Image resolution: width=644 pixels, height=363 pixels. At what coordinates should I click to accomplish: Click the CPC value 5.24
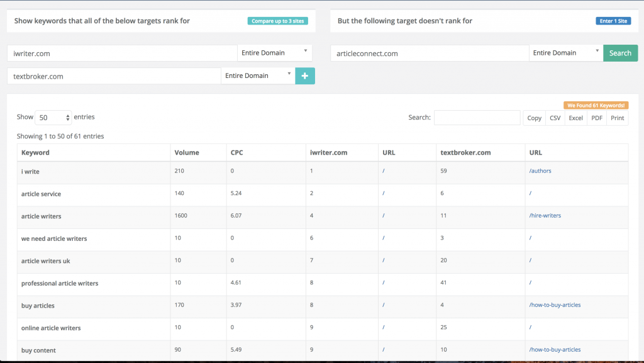click(236, 193)
